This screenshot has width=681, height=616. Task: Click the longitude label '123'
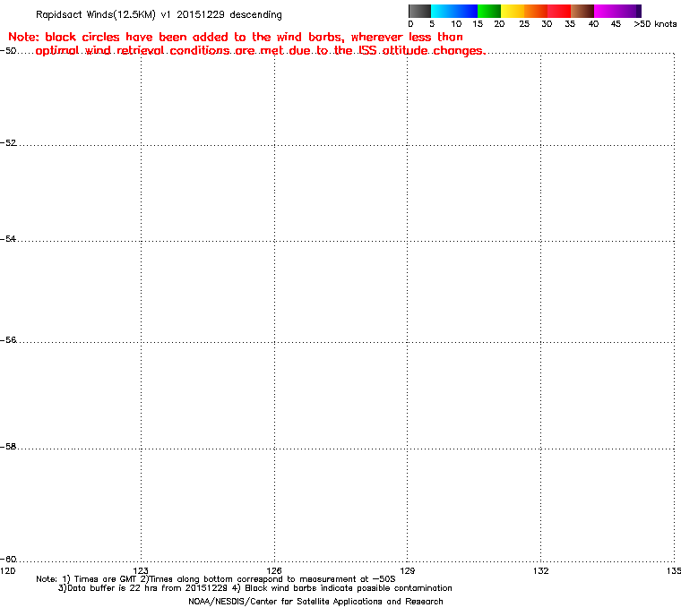[141, 571]
